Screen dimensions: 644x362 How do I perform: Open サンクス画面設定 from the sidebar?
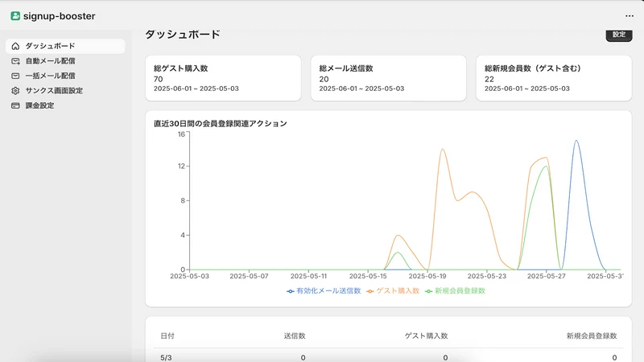65,91
